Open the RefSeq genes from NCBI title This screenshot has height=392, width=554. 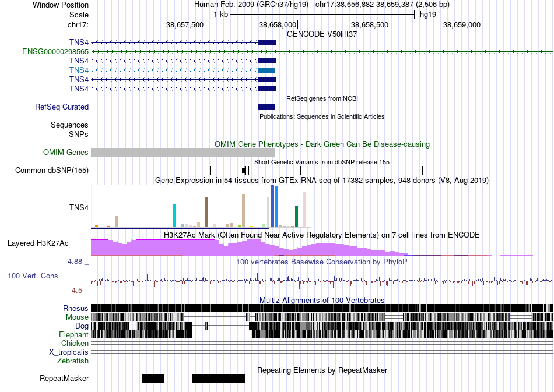pyautogui.click(x=322, y=98)
